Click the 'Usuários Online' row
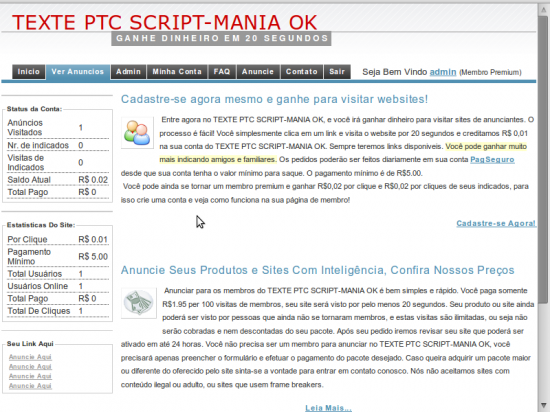The width and height of the screenshot is (550, 412). (x=58, y=286)
